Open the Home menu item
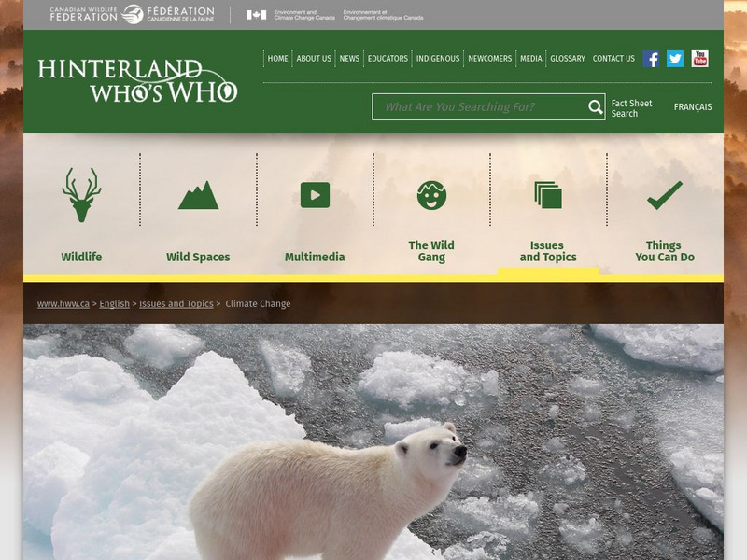Viewport: 747px width, 560px height. click(x=277, y=59)
